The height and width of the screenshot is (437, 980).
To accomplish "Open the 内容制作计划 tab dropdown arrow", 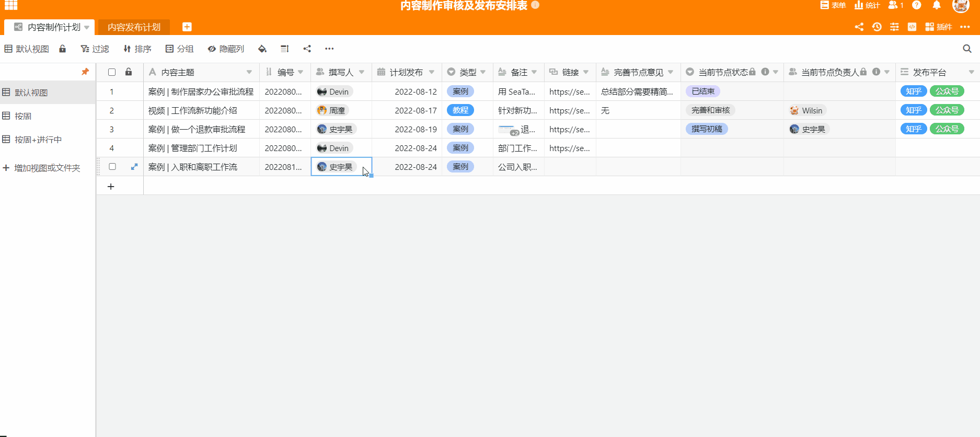I will point(87,27).
